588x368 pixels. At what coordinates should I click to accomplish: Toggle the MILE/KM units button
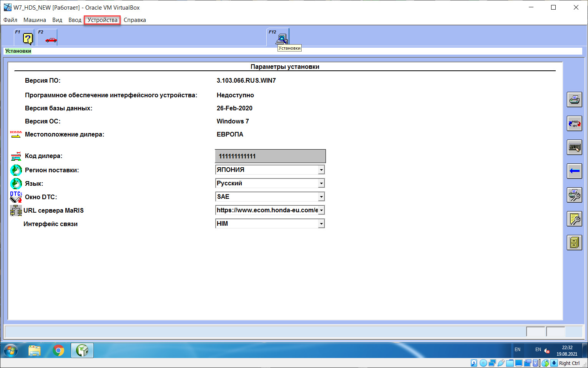(575, 123)
